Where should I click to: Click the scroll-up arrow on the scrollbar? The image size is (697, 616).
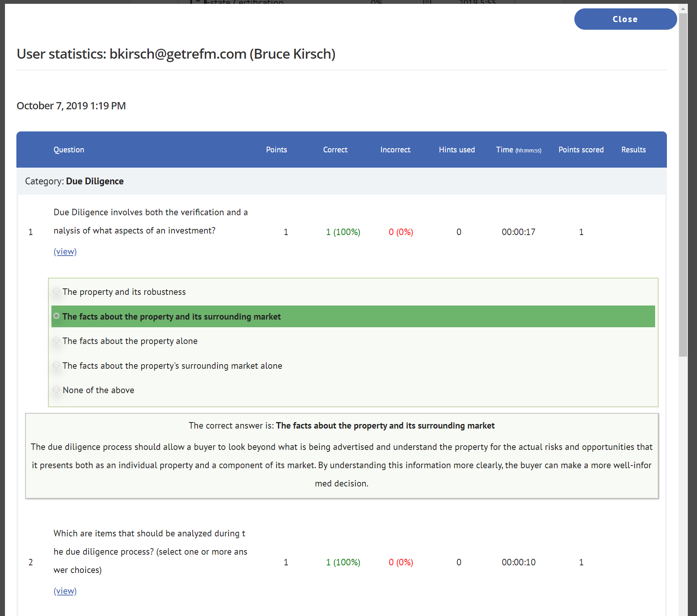(683, 8)
